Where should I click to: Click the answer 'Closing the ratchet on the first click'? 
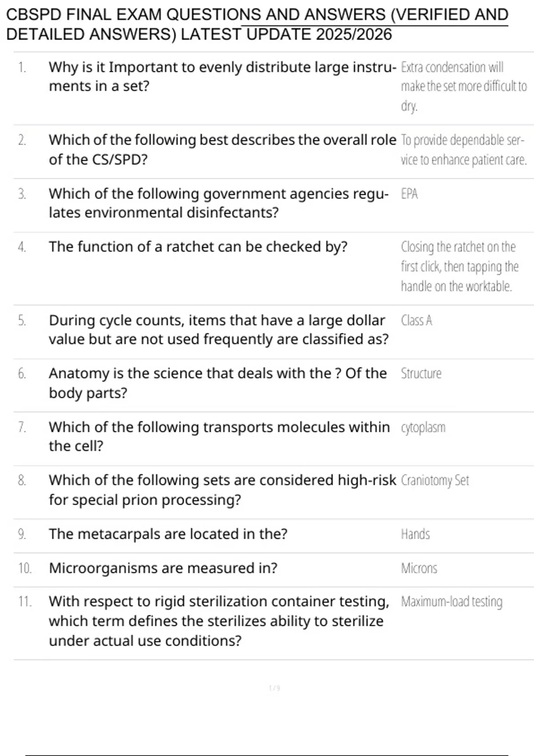pos(460,266)
